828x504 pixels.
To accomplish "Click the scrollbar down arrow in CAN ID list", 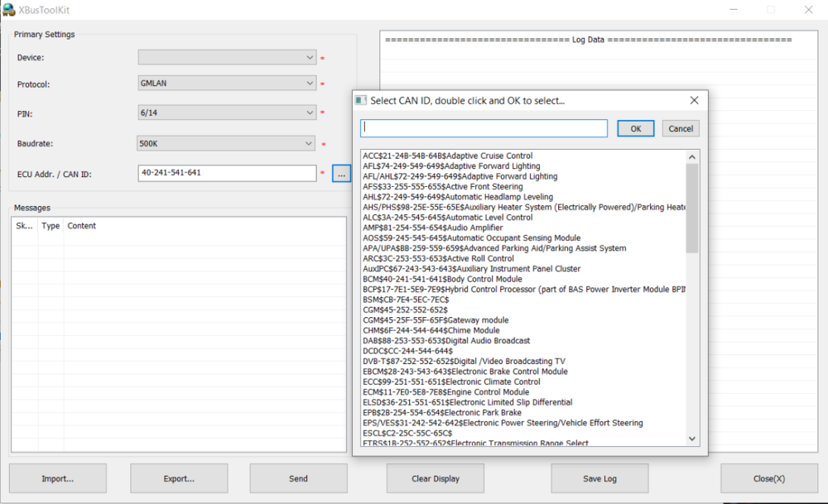I will tap(692, 438).
